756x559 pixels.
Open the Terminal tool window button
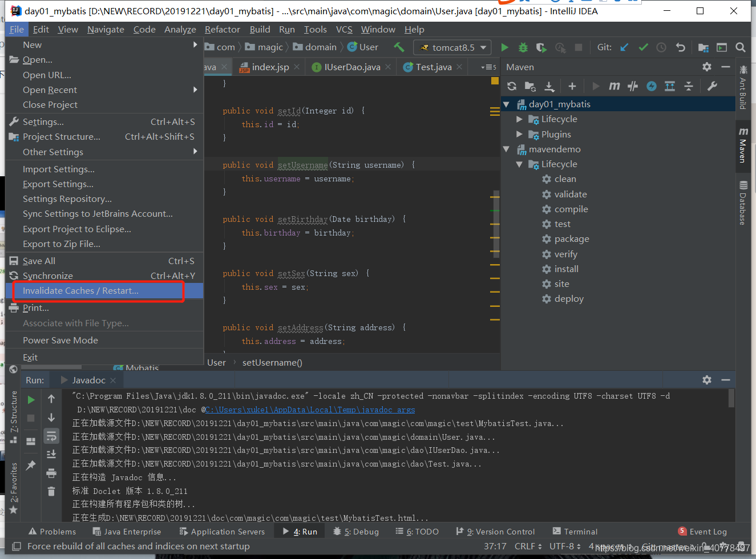click(575, 532)
